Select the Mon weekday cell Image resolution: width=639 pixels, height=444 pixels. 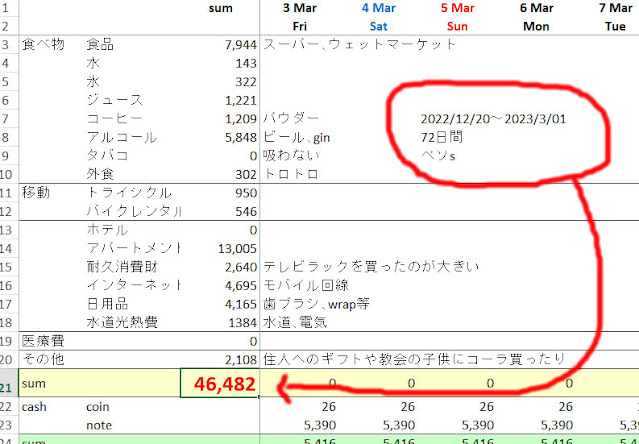point(536,26)
